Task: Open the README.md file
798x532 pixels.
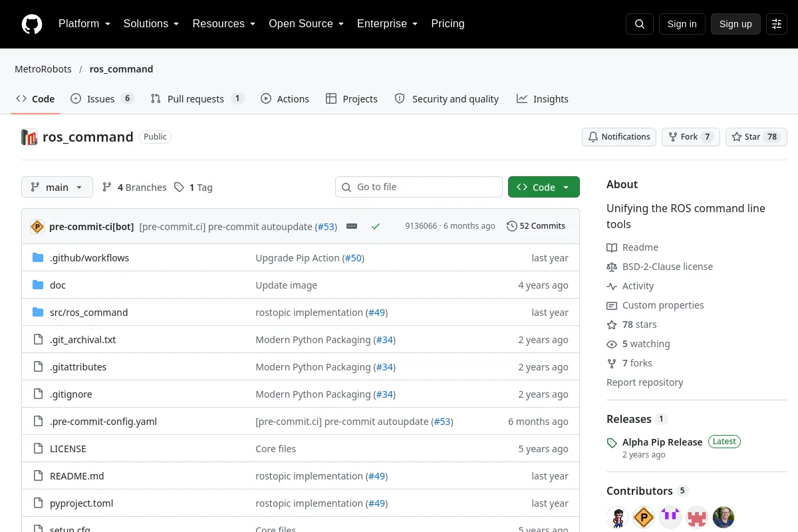Action: [76, 476]
